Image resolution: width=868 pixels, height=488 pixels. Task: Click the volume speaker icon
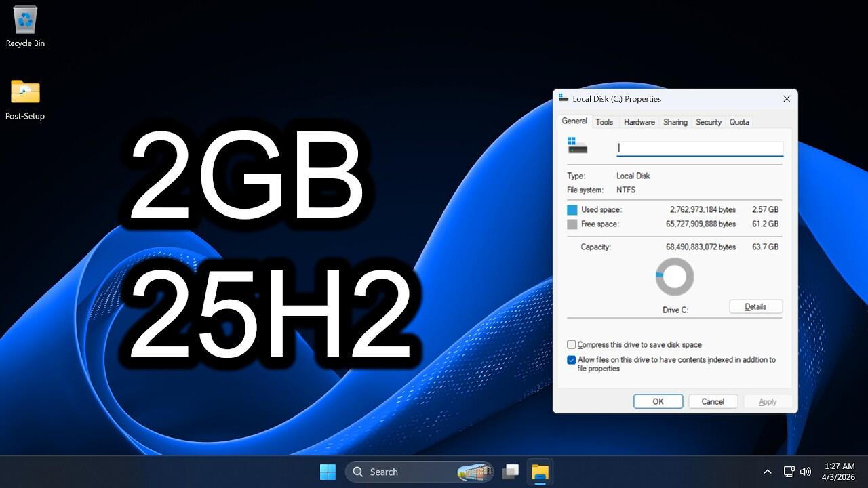806,472
